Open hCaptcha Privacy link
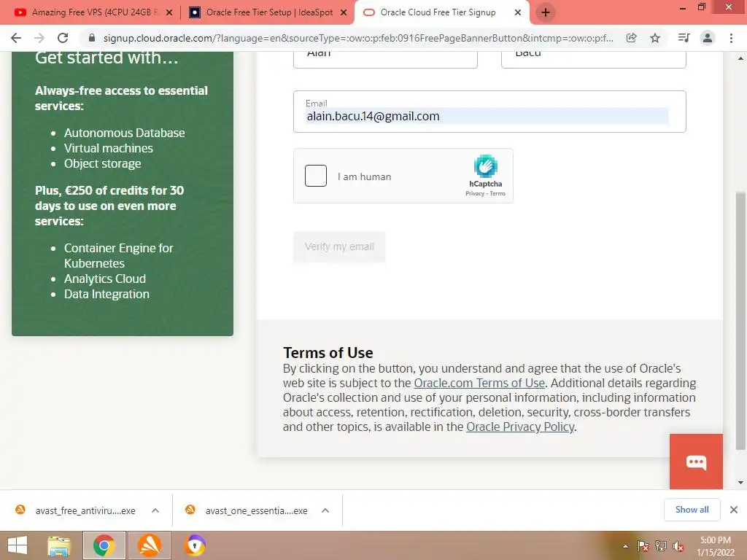 click(474, 193)
